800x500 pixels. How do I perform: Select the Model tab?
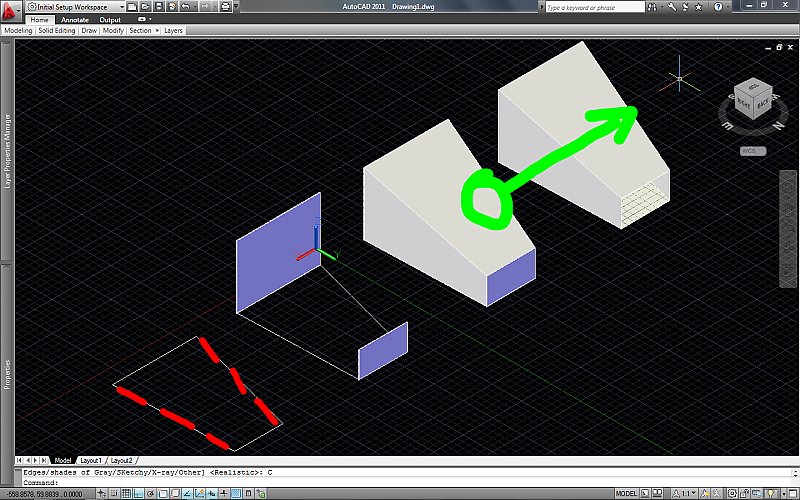pyautogui.click(x=63, y=460)
